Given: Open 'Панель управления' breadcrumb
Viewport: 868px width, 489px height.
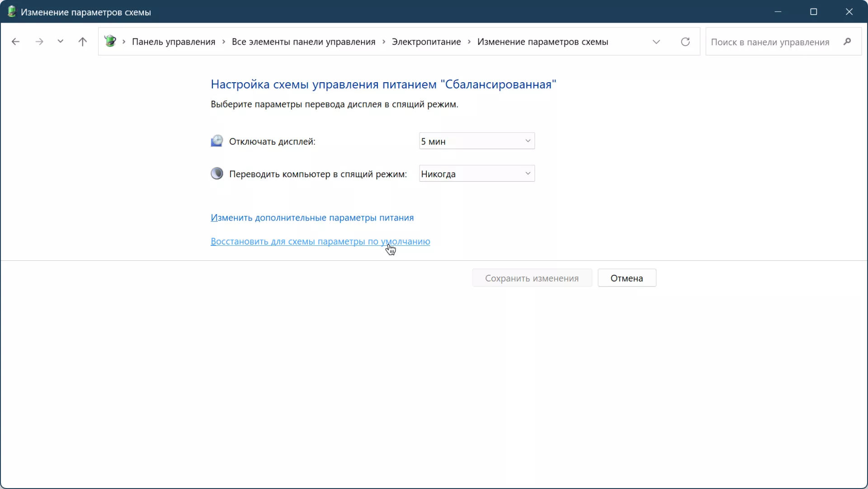Looking at the screenshot, I should tap(174, 42).
